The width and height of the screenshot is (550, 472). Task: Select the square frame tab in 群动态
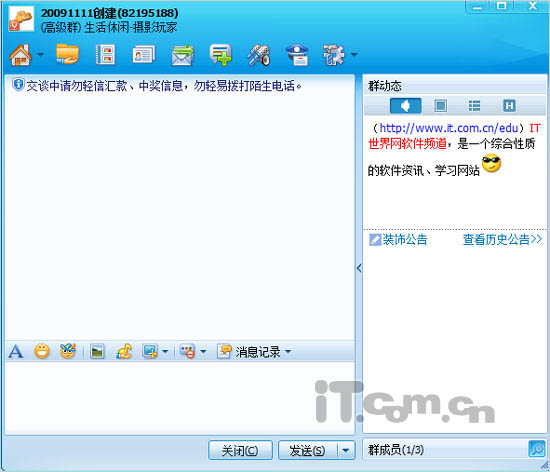pyautogui.click(x=440, y=106)
